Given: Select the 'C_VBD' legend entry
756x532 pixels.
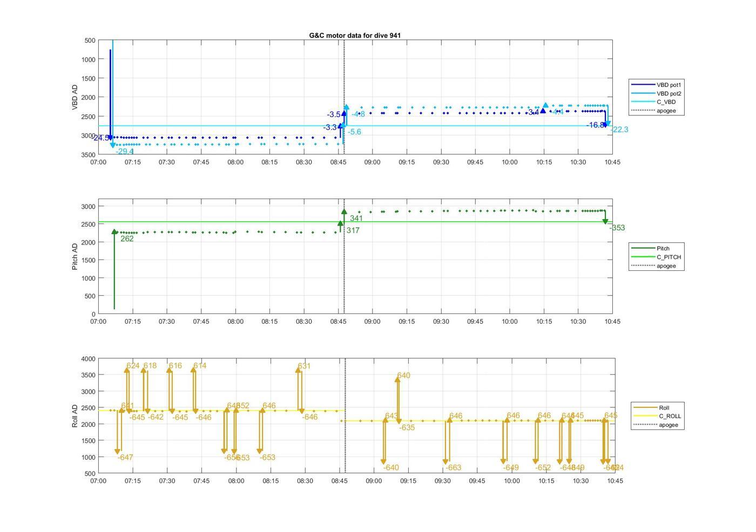Looking at the screenshot, I should click(x=654, y=102).
